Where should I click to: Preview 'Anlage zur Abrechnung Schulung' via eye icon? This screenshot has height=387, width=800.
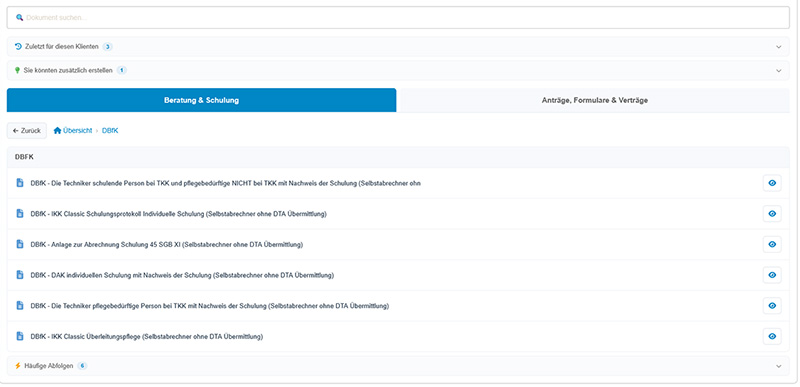point(772,244)
